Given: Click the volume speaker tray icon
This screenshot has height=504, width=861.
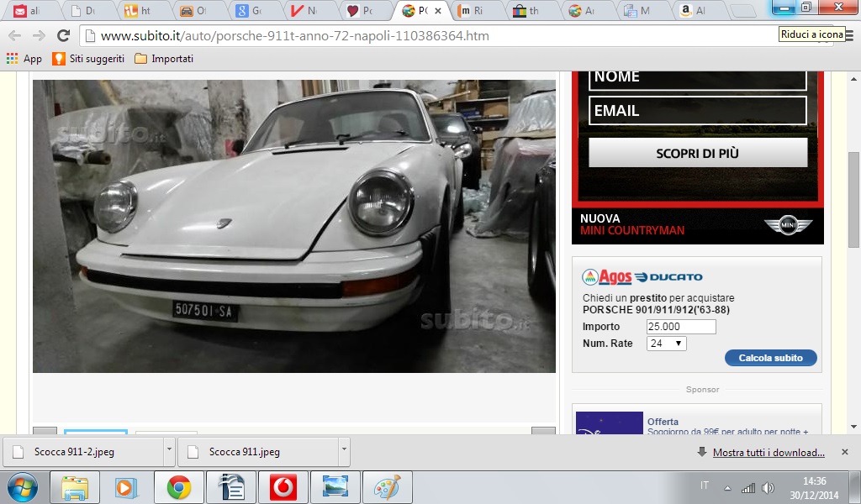Looking at the screenshot, I should coord(768,488).
